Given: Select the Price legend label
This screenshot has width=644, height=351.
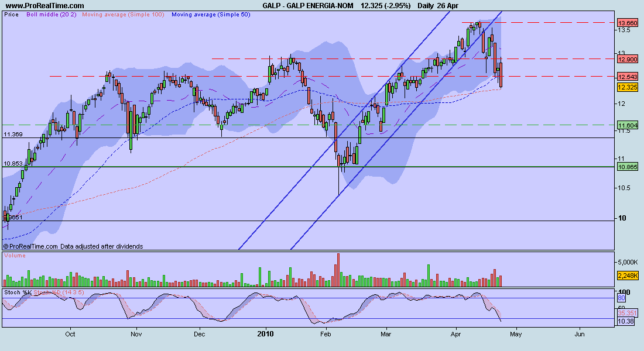Looking at the screenshot, I should click(12, 15).
